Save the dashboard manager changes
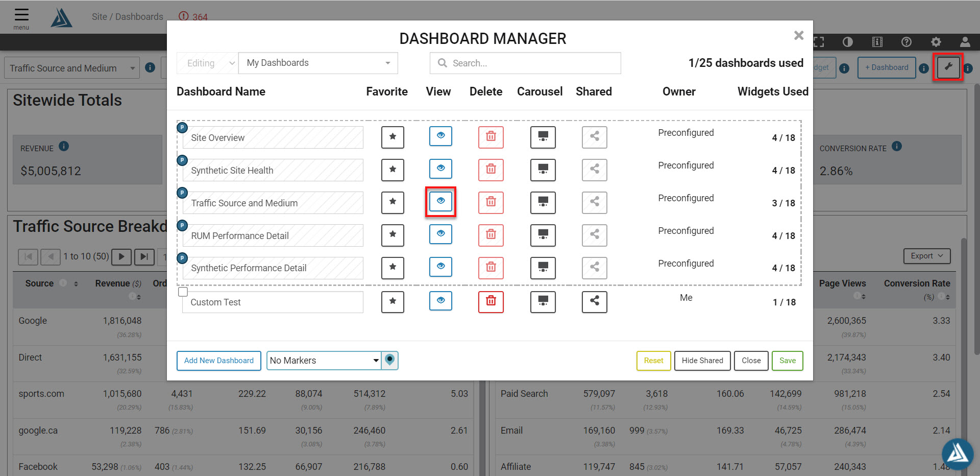 (x=787, y=361)
